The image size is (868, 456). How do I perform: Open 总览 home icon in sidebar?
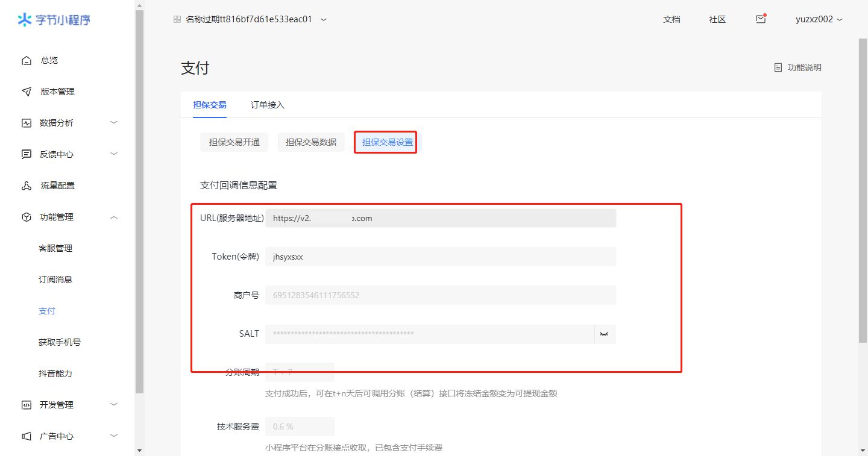click(27, 60)
